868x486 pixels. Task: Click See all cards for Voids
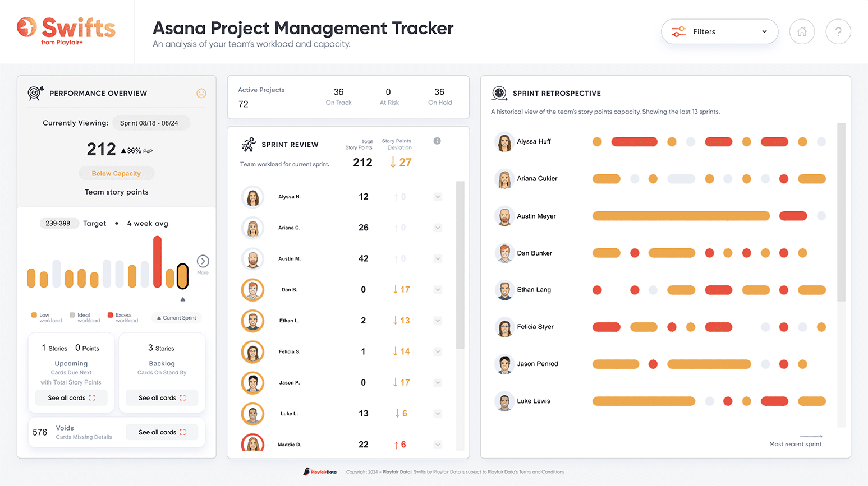click(162, 432)
